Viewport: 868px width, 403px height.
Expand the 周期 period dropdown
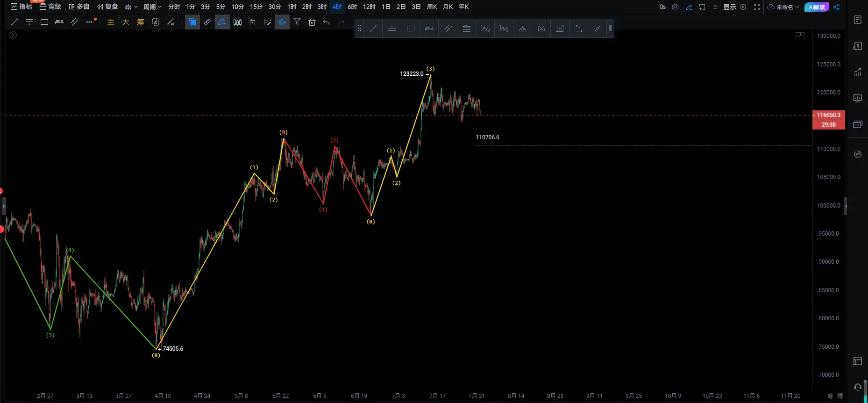pos(152,7)
